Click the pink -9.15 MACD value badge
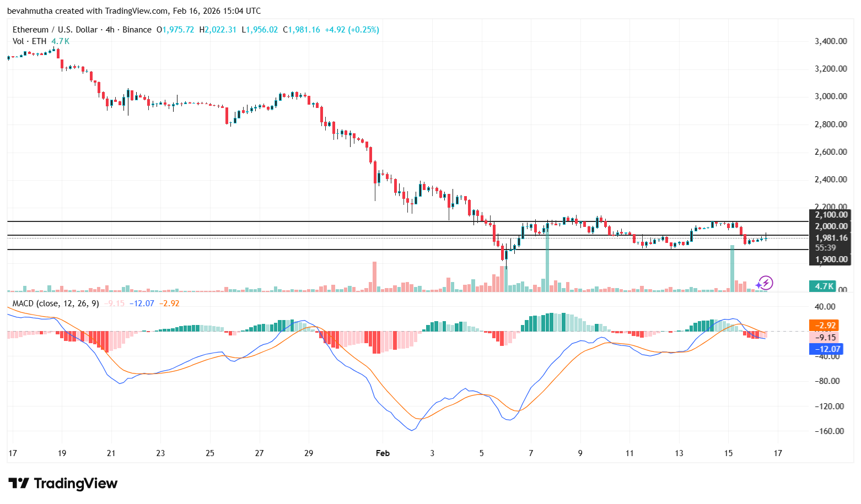861x504 pixels. (825, 337)
